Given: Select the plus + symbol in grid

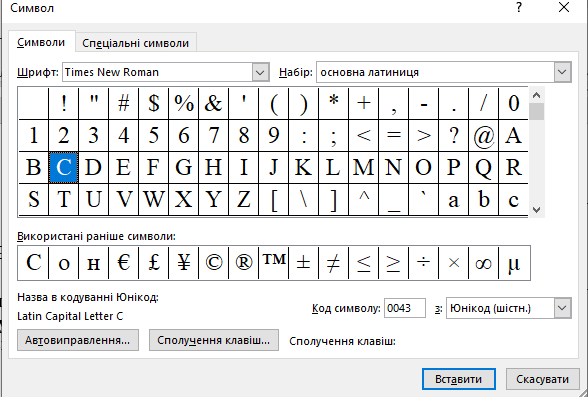Looking at the screenshot, I should [x=364, y=103].
